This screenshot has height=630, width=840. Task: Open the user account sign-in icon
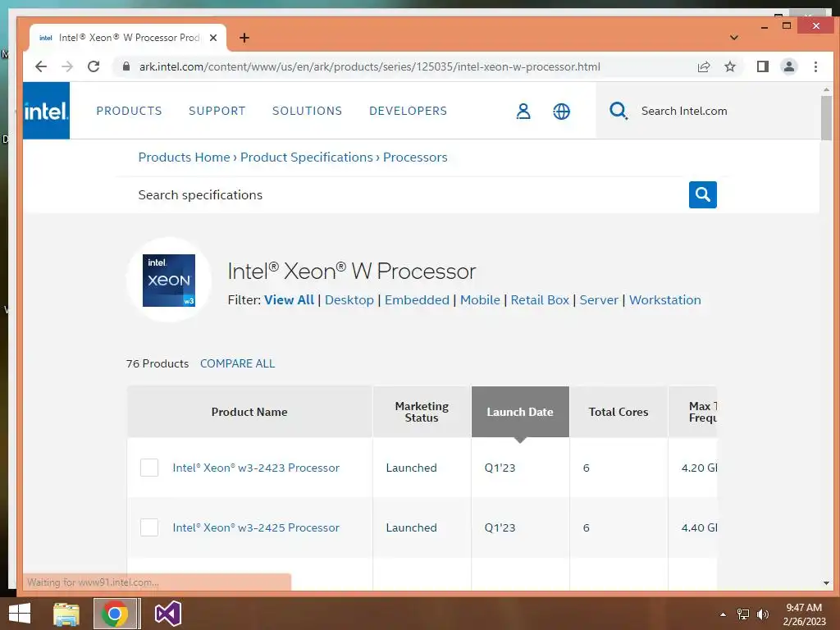(x=523, y=111)
